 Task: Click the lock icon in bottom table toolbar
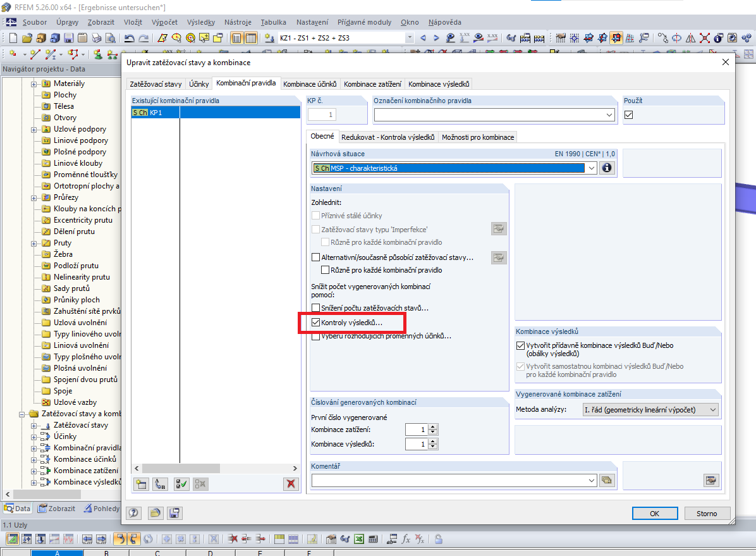pos(438,539)
